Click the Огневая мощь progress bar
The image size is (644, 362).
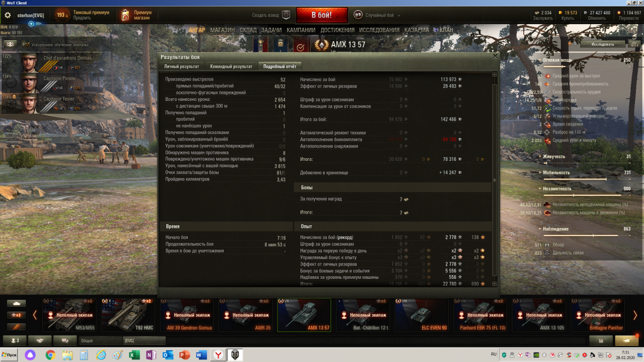(x=587, y=67)
